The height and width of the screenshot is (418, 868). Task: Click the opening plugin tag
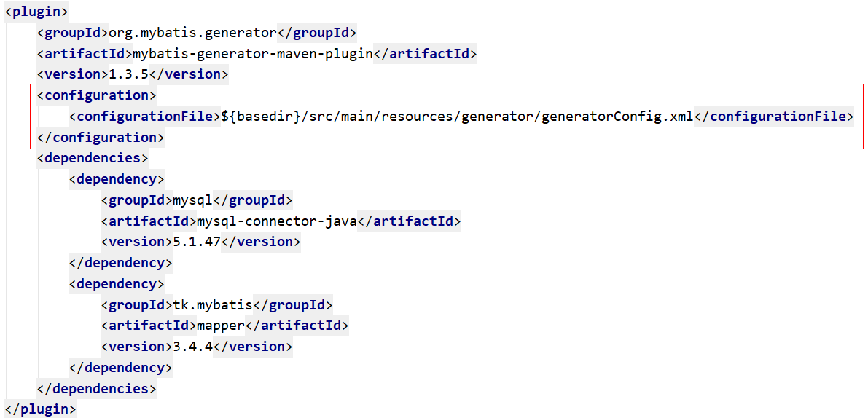click(36, 12)
